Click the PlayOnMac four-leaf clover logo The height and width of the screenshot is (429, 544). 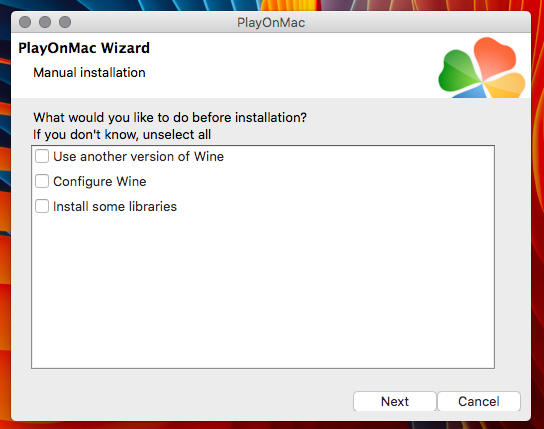(x=482, y=68)
